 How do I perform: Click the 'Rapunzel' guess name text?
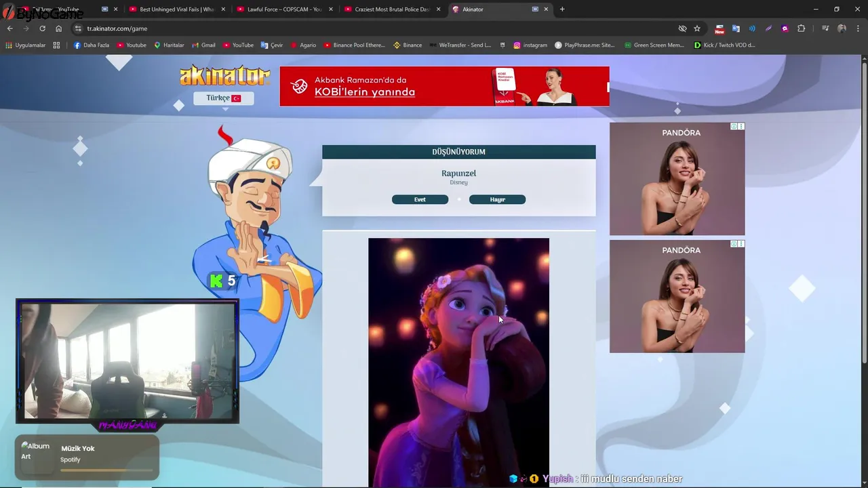click(458, 174)
